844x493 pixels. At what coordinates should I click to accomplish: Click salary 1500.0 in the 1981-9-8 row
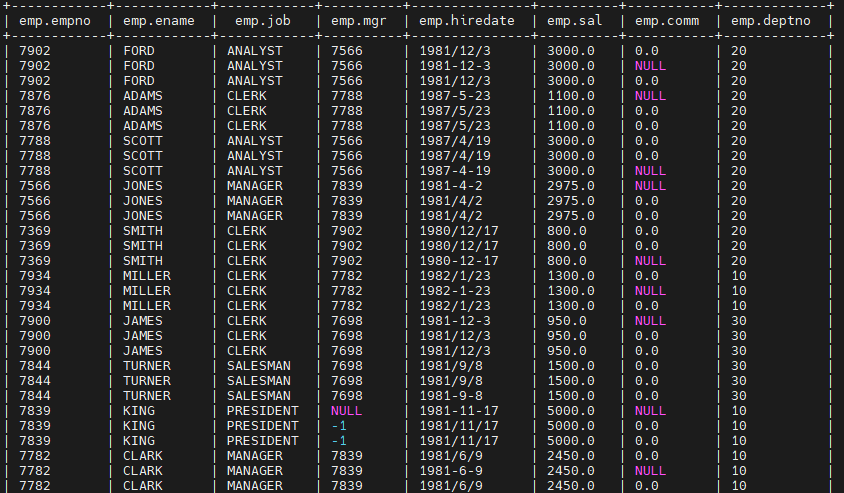[x=571, y=396]
